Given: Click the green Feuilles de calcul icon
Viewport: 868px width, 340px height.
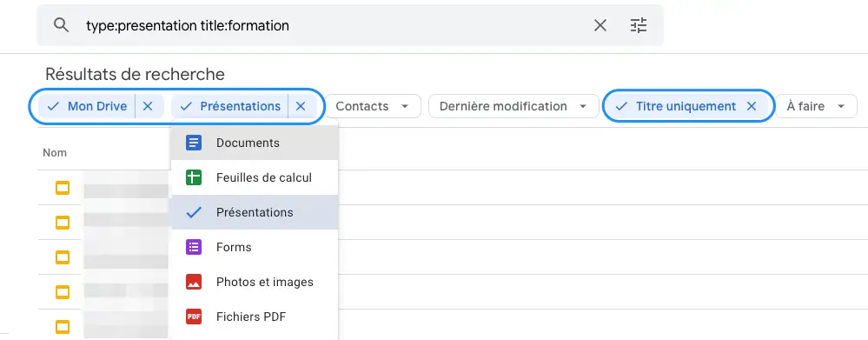Looking at the screenshot, I should [193, 177].
